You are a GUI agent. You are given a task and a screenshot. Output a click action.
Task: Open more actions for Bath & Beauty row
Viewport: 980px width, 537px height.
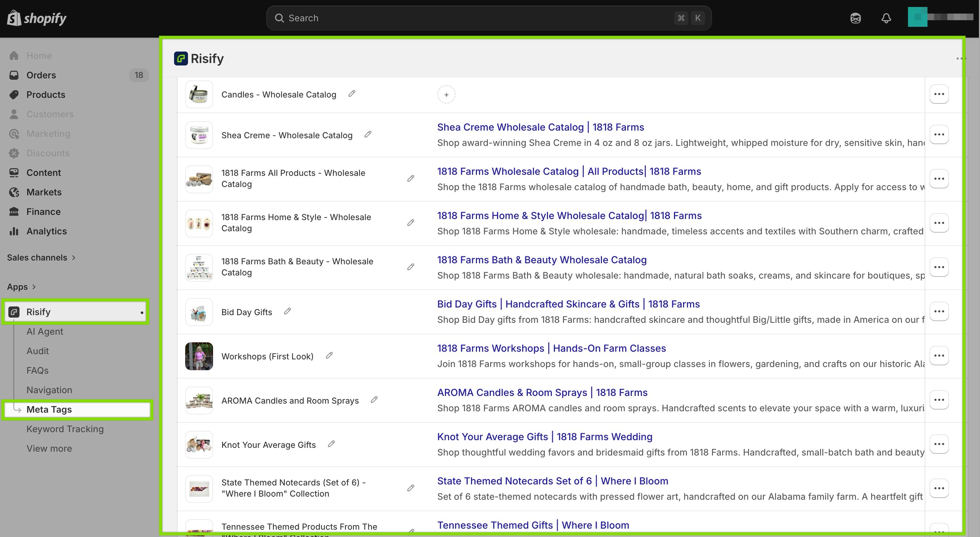tap(939, 267)
